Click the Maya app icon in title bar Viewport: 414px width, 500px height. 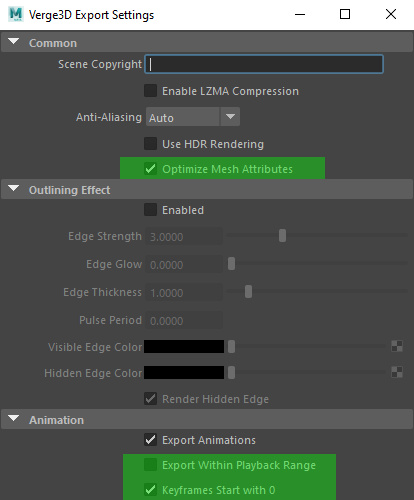[16, 14]
